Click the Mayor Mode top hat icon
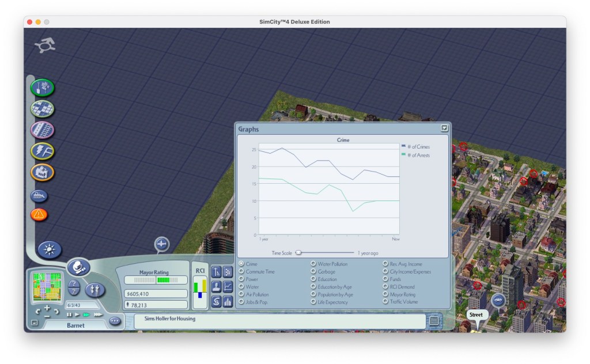590x364 pixels. click(x=78, y=267)
